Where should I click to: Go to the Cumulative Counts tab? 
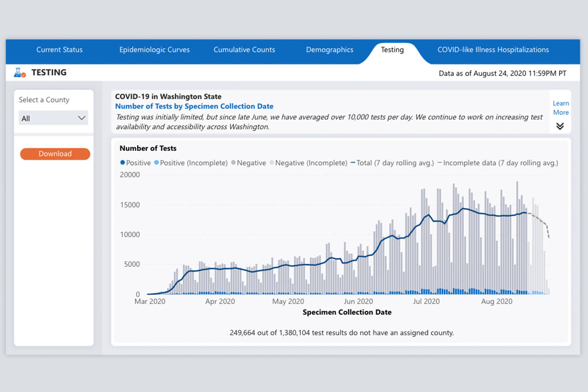click(244, 50)
